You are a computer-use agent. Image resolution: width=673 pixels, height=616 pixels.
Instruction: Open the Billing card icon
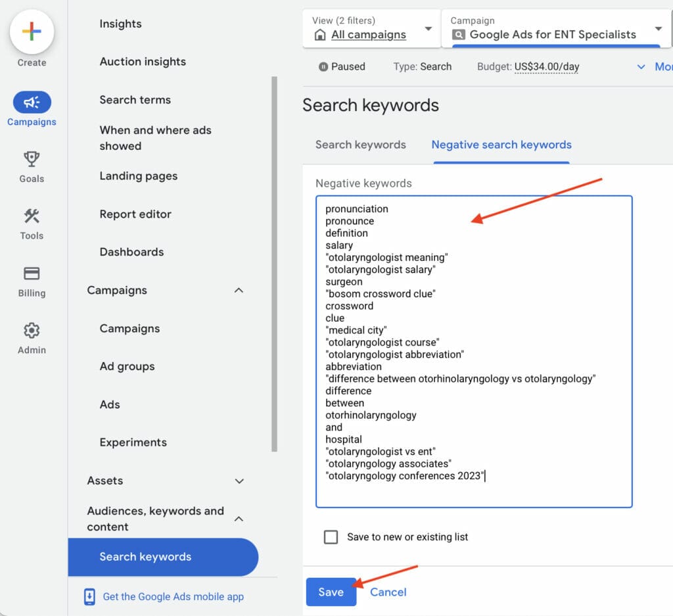(32, 273)
